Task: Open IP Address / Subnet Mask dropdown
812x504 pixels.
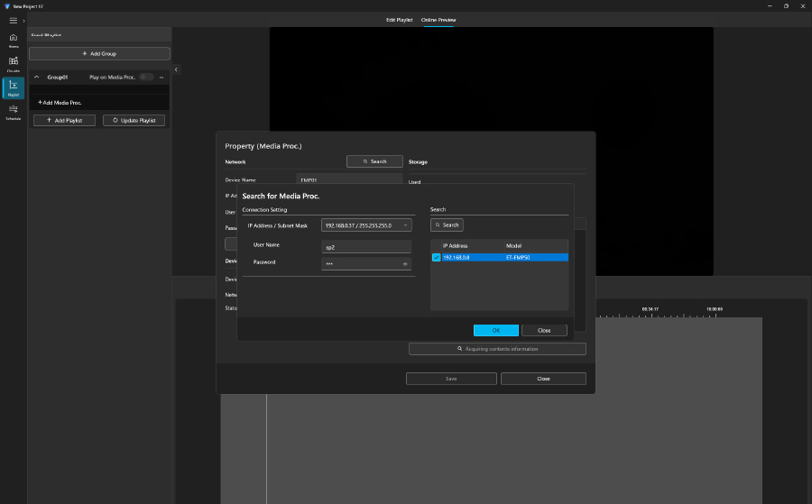Action: coord(366,225)
